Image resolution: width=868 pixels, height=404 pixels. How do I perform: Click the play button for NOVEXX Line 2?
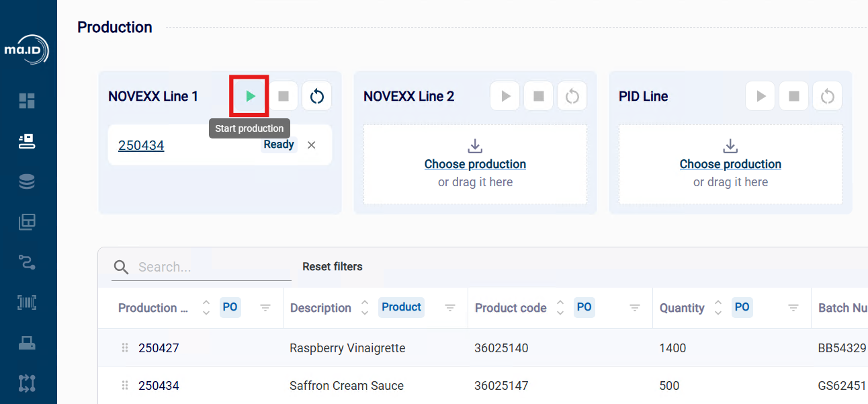pyautogui.click(x=505, y=96)
